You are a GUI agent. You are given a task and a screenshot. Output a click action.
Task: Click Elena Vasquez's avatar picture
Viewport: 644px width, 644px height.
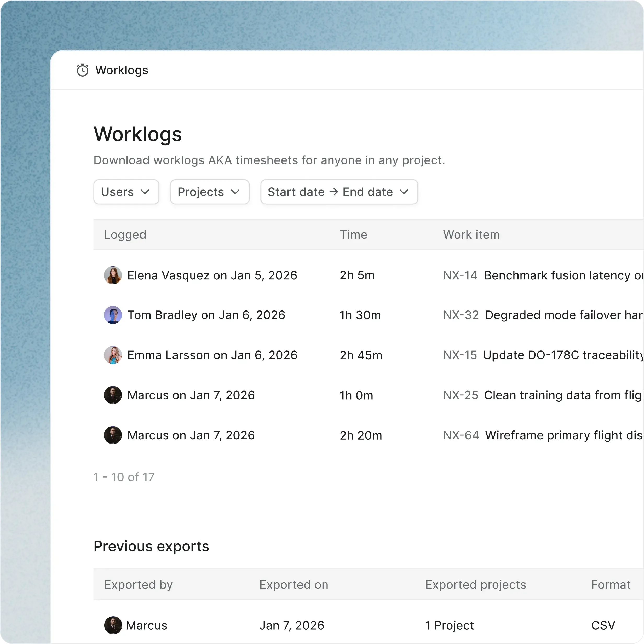113,275
